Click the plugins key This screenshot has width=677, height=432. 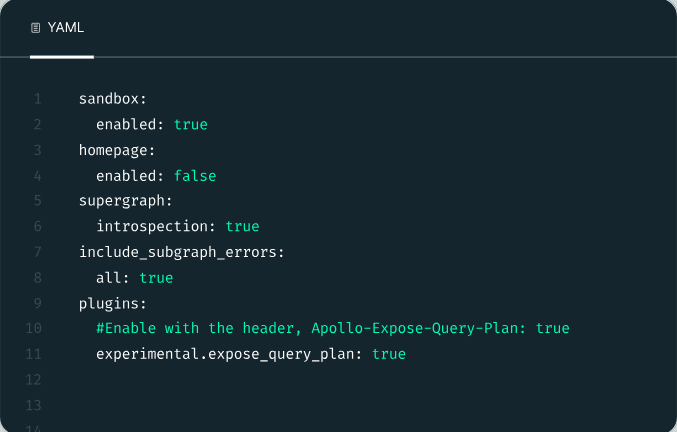108,304
